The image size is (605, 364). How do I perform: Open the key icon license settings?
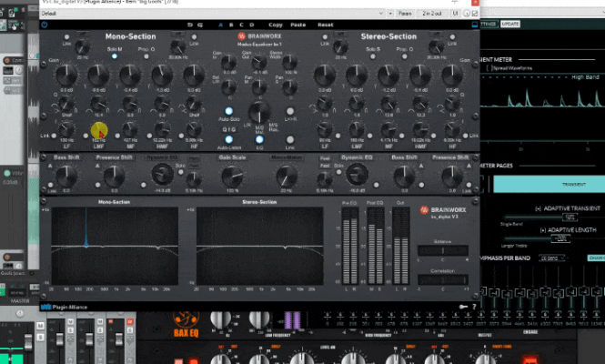(x=463, y=305)
